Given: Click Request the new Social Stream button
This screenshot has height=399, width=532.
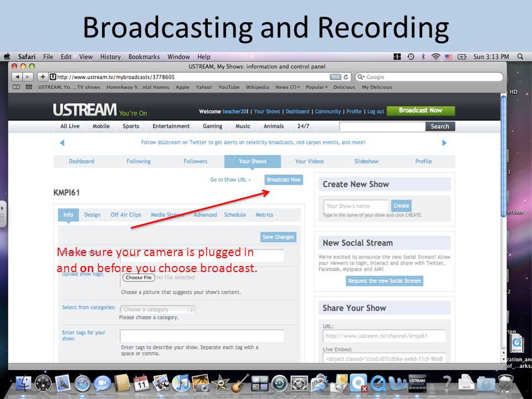Looking at the screenshot, I should pyautogui.click(x=385, y=281).
